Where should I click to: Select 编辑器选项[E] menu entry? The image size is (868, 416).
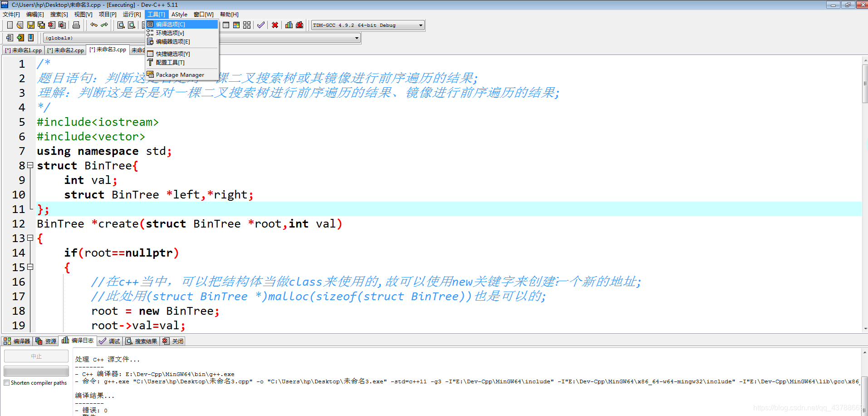[x=182, y=42]
